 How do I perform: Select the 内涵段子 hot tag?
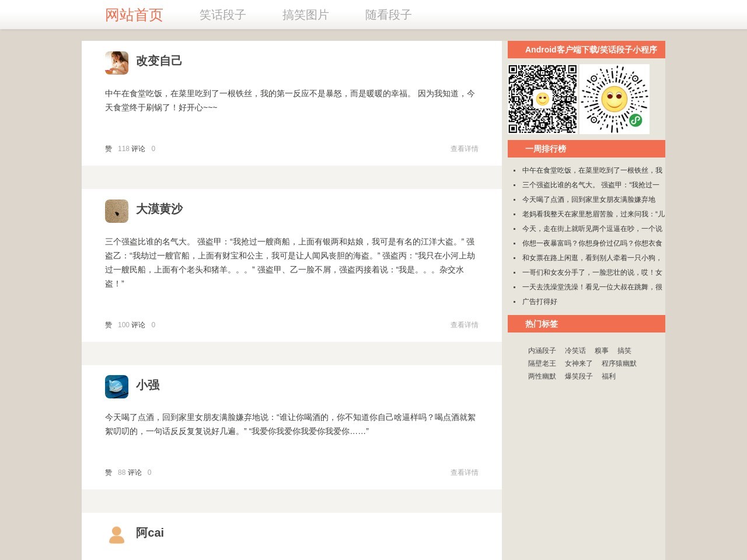pos(542,351)
